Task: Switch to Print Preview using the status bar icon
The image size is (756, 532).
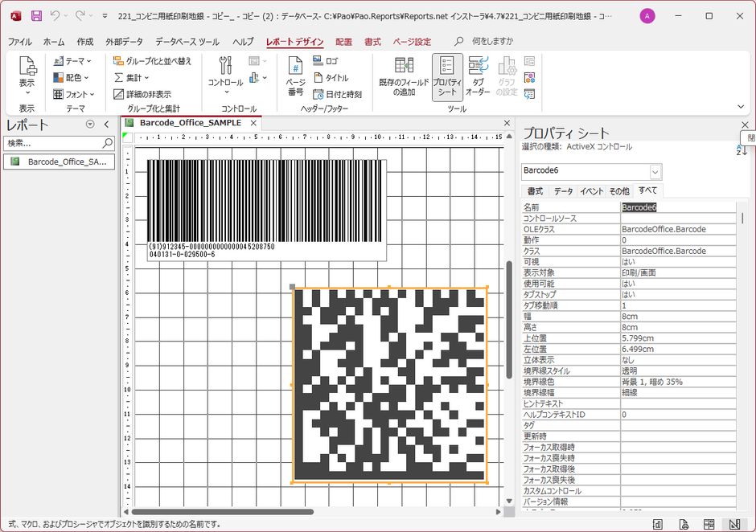Action: click(684, 523)
